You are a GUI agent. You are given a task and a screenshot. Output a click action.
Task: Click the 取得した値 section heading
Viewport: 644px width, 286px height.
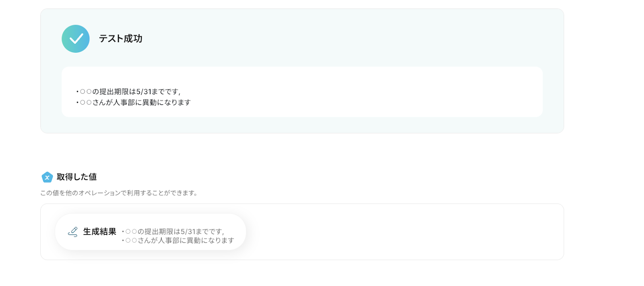[76, 177]
